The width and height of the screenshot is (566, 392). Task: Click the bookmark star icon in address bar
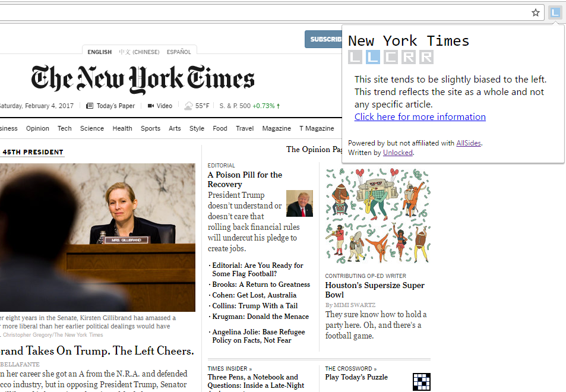tap(535, 13)
